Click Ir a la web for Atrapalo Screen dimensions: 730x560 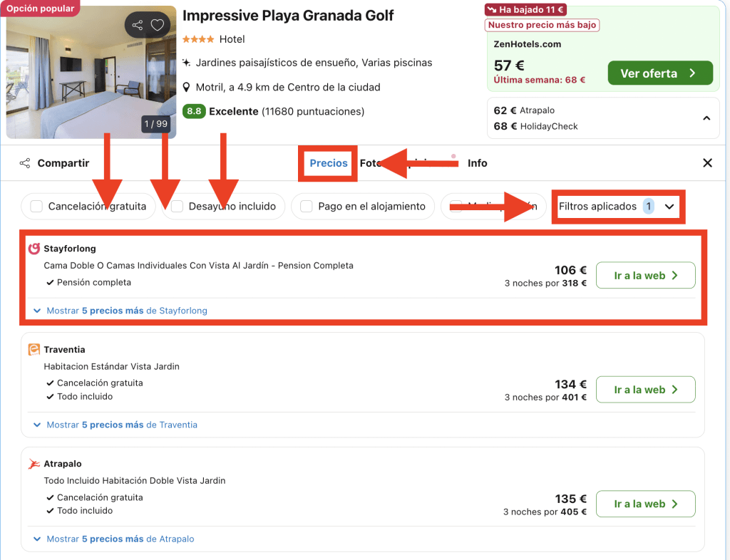pos(645,504)
